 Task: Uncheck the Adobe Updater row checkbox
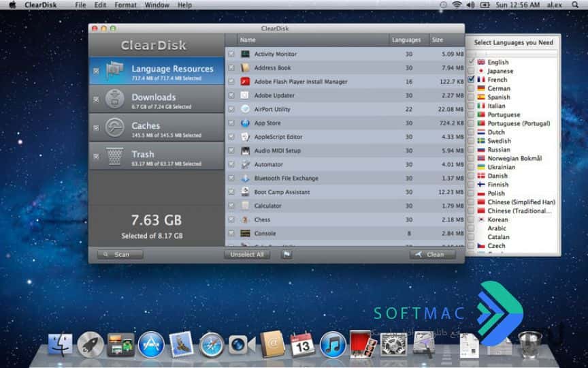tap(231, 95)
